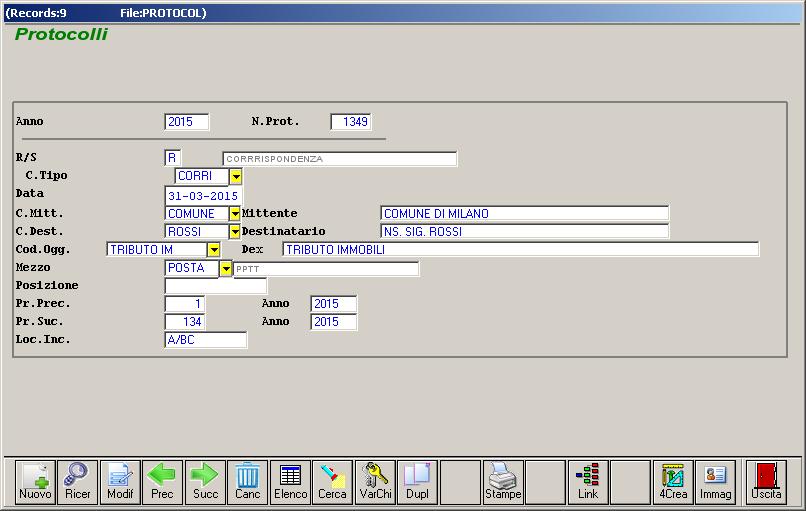The image size is (806, 511).
Task: Exit using the Uscita door icon
Action: [x=766, y=482]
